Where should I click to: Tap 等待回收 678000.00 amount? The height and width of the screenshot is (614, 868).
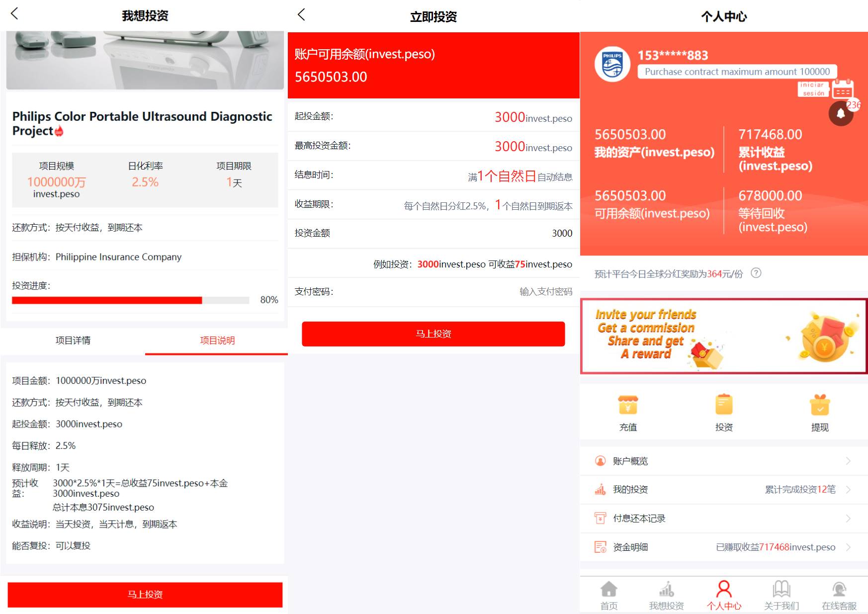(770, 196)
